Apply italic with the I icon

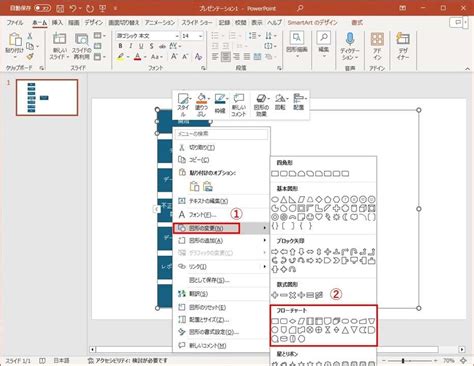131,46
